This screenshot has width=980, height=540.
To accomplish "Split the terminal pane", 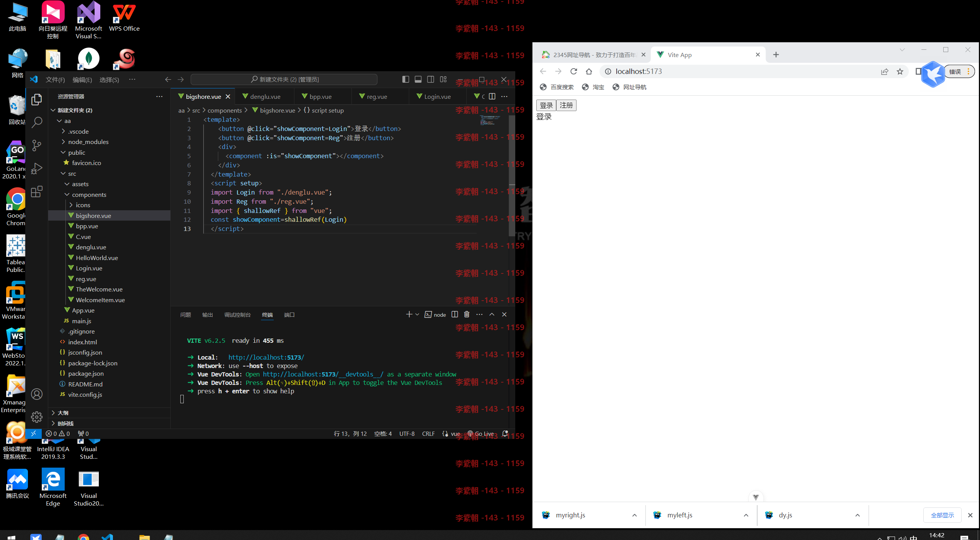I will pyautogui.click(x=455, y=314).
